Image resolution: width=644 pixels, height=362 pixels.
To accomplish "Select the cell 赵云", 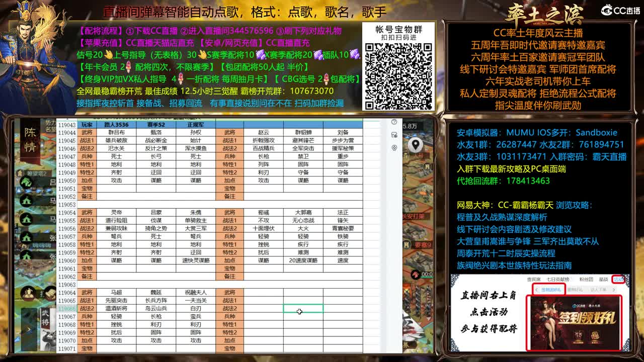I will (x=264, y=133).
